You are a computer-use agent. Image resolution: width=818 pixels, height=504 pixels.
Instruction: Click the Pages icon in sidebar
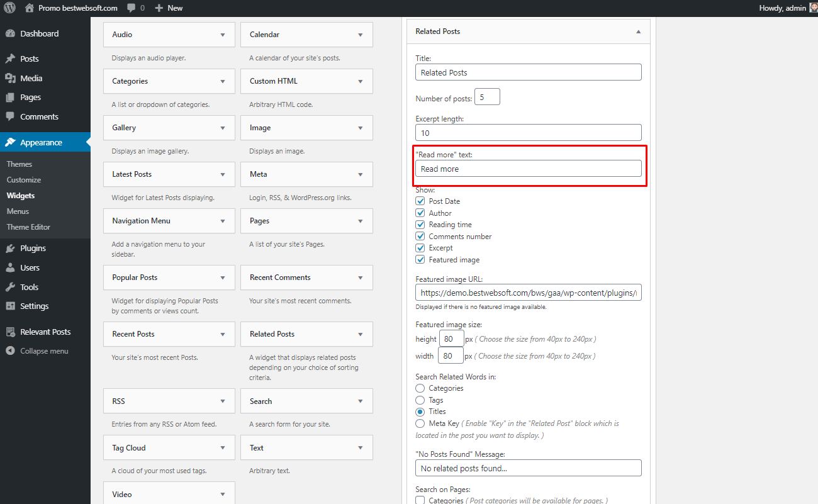pyautogui.click(x=10, y=98)
